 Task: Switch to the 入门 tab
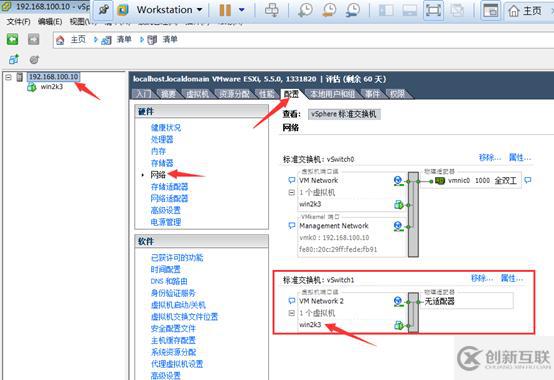click(143, 94)
